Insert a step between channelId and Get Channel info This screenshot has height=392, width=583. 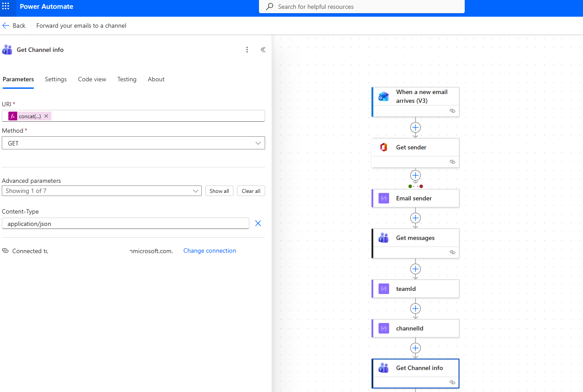(x=415, y=348)
